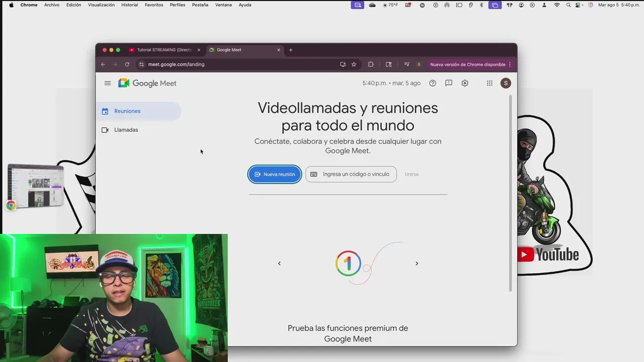
Task: Open the Chrome app menu
Action: click(29, 5)
